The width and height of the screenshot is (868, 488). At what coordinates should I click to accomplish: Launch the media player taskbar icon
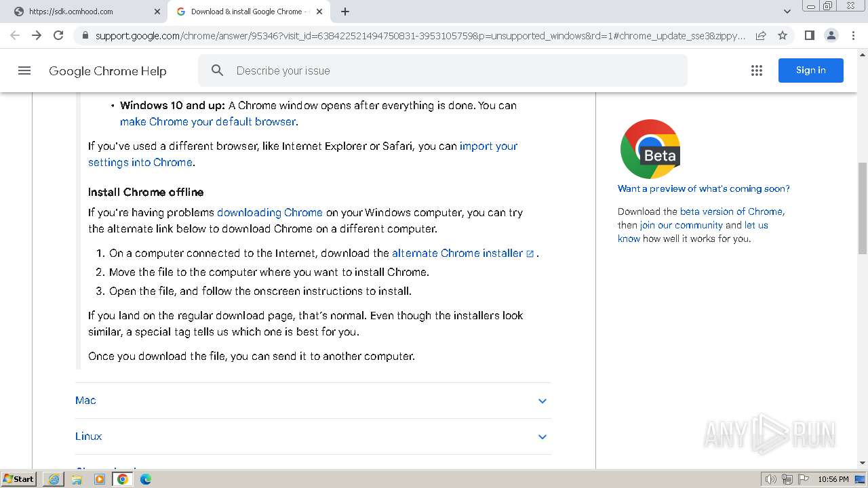(x=100, y=479)
